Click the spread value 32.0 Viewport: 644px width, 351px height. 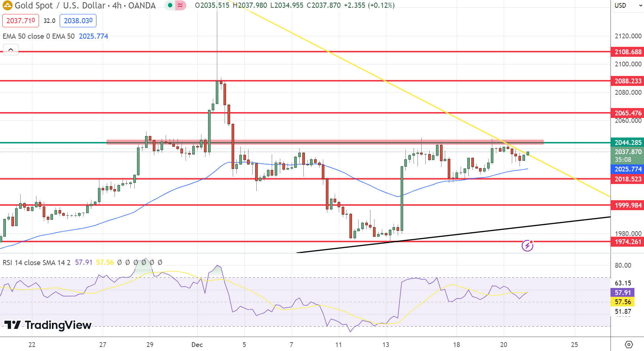point(49,21)
